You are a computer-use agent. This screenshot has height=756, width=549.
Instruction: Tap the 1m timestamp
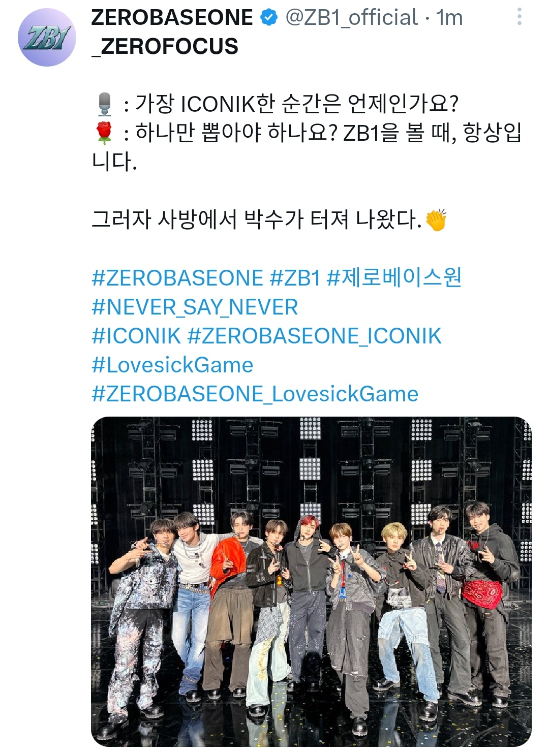click(x=449, y=18)
